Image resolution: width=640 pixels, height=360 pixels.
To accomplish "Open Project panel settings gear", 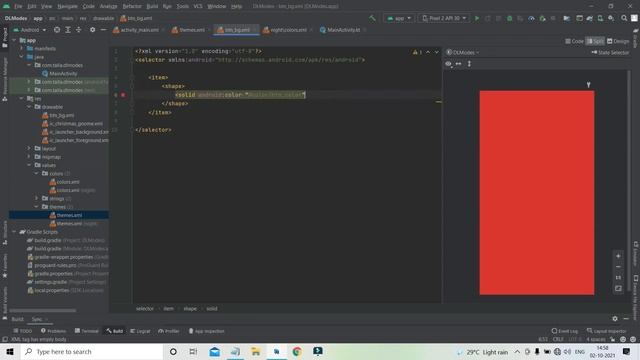I will pos(93,30).
